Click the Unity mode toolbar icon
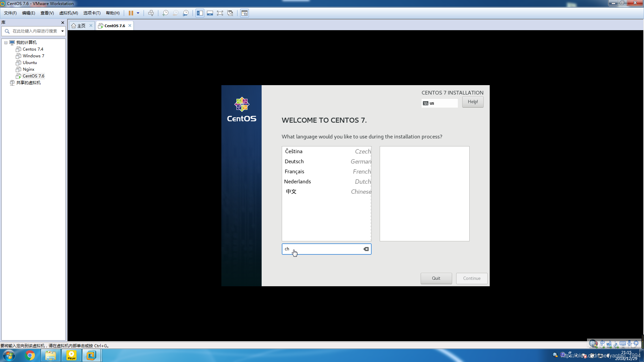Viewport: 644px width, 362px height. tap(230, 13)
